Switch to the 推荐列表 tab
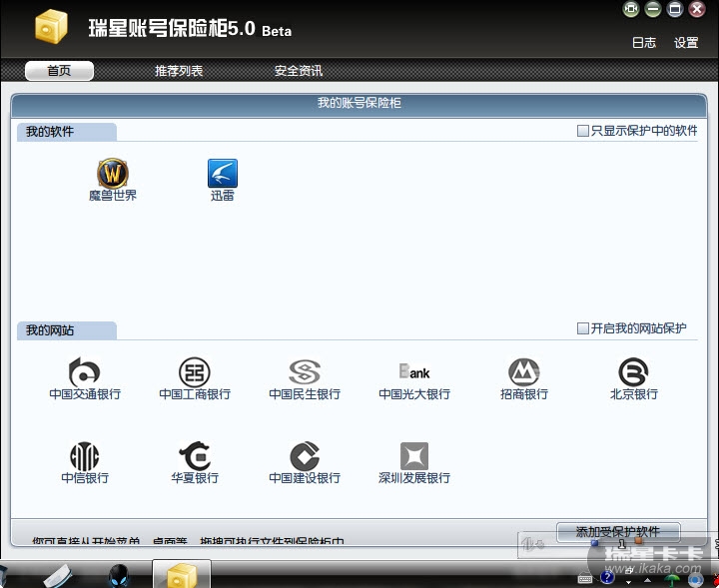 (179, 71)
